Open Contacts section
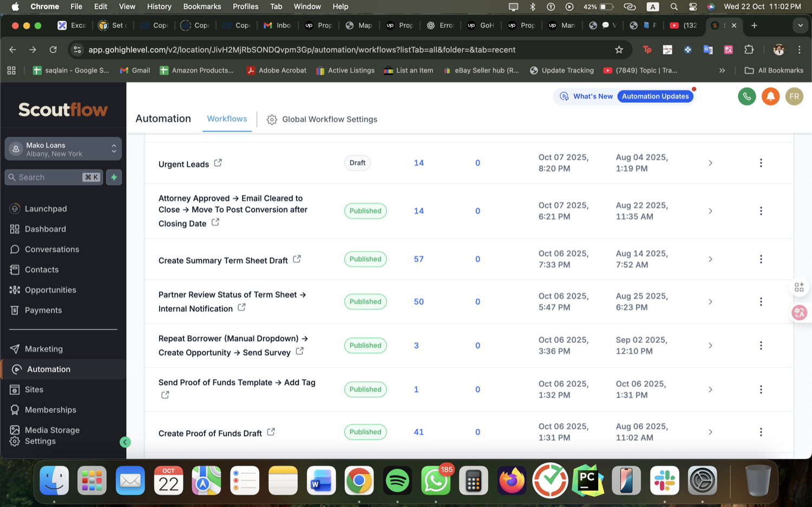This screenshot has width=812, height=507. point(34,269)
